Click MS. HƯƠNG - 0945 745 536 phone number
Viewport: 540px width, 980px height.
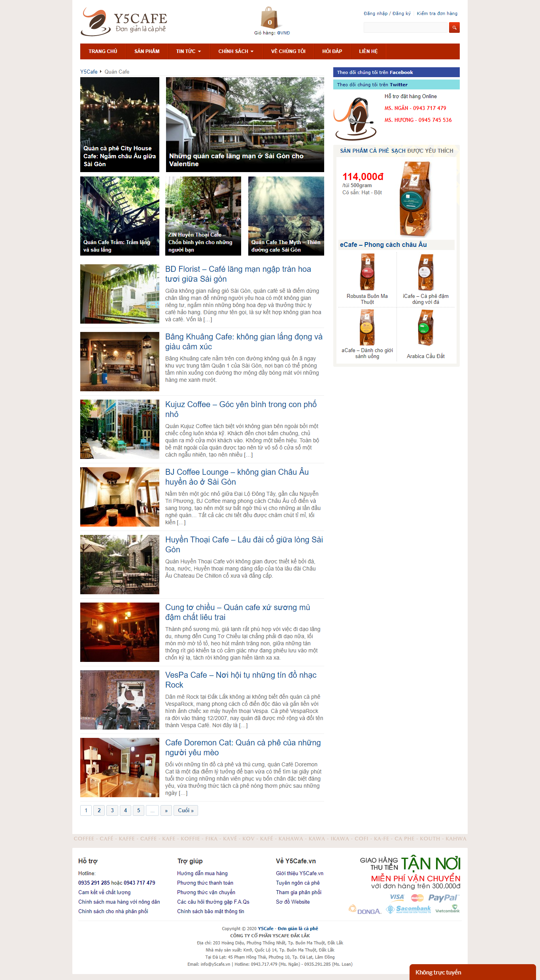point(418,120)
